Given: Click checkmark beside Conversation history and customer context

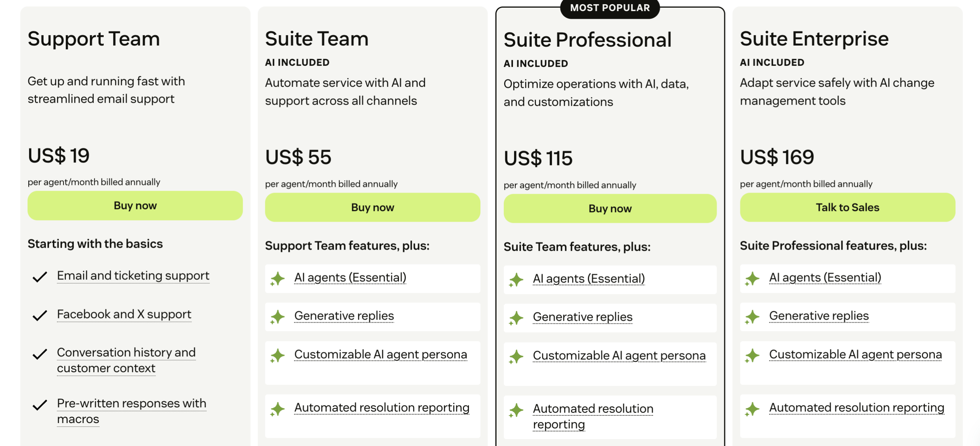Looking at the screenshot, I should pos(40,354).
